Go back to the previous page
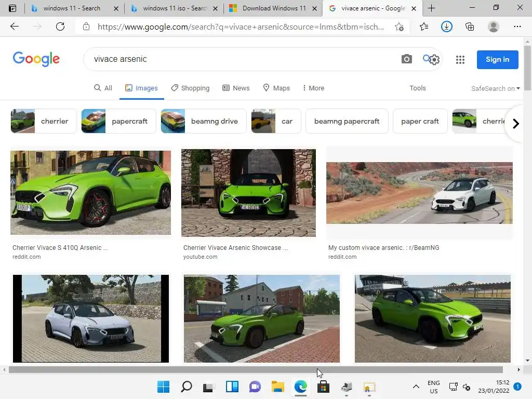Viewport: 532px width, 399px height. [x=14, y=26]
